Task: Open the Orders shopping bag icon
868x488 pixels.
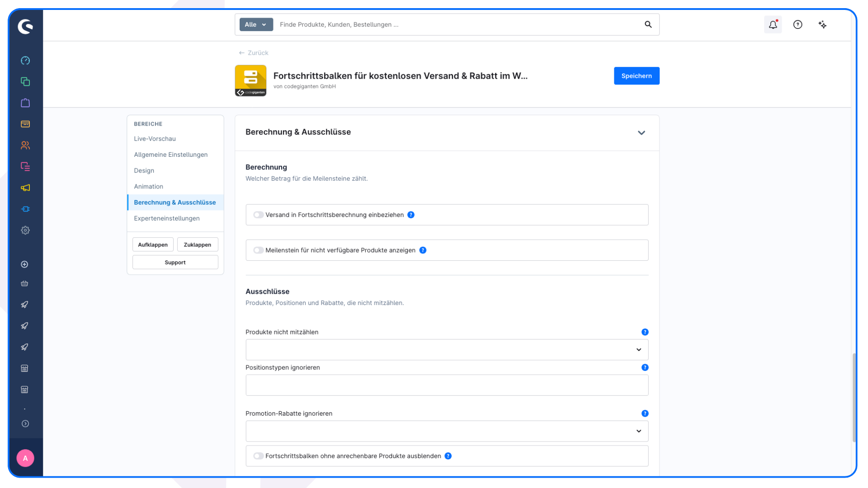Action: click(x=25, y=103)
